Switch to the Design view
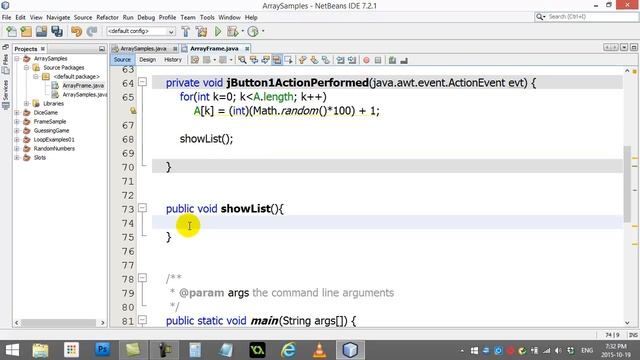640x360 pixels. 147,60
